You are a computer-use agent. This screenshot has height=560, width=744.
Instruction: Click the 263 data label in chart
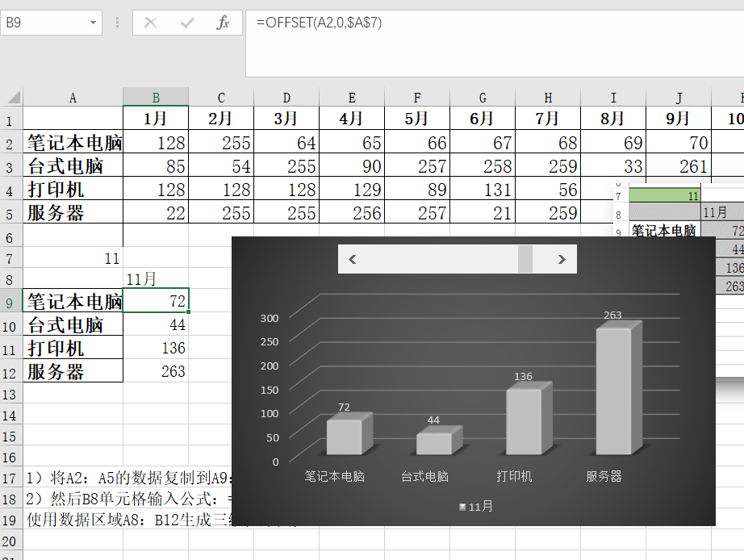612,316
